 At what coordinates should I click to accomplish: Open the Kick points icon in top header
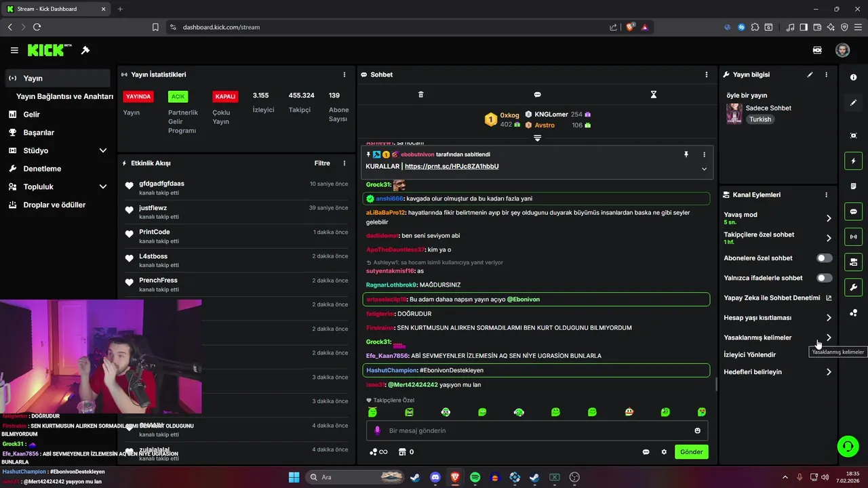818,50
